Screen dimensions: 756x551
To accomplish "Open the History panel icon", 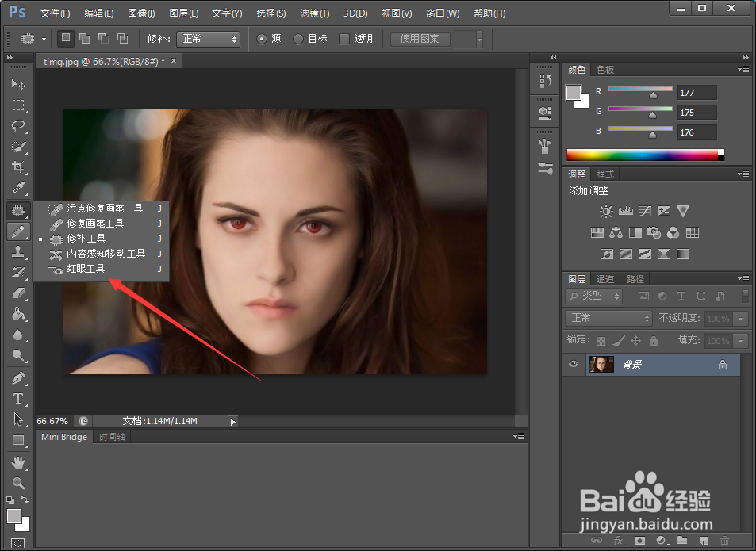I will [x=545, y=81].
